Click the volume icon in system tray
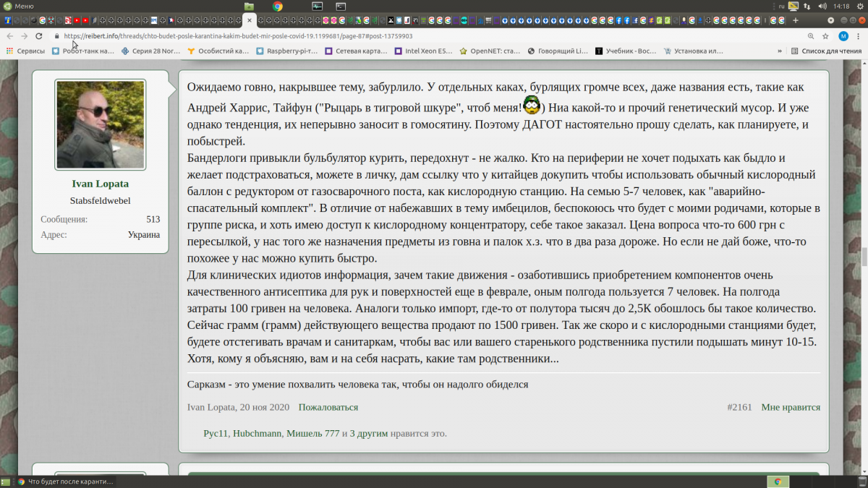Screen dimensions: 868x488 point(821,6)
